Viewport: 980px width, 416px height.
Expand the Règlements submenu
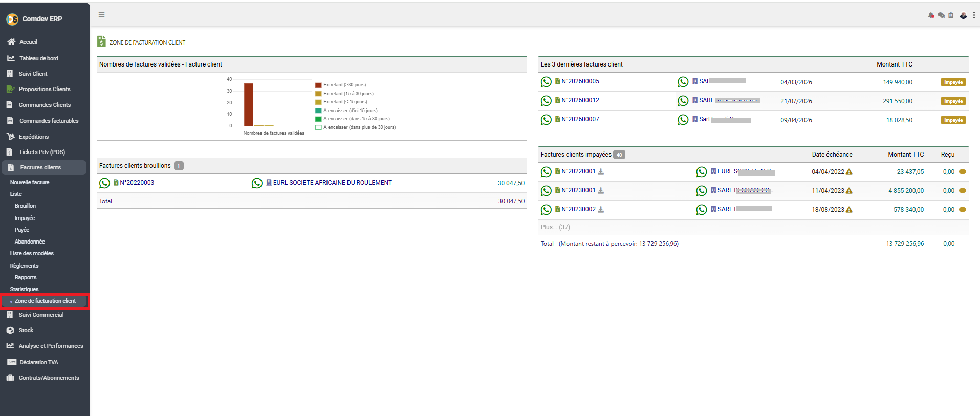point(24,266)
